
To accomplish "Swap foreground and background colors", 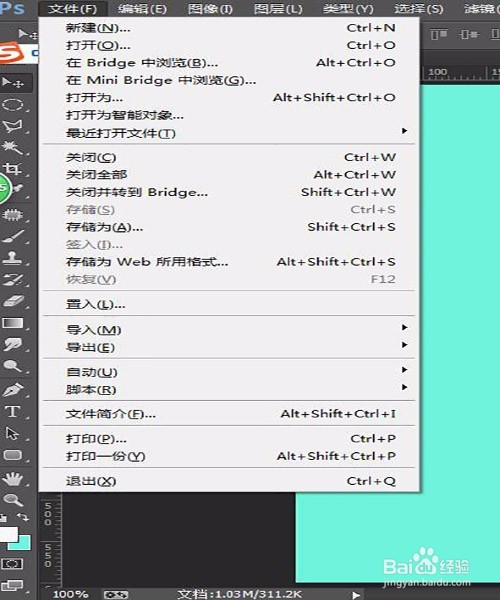I will (23, 517).
